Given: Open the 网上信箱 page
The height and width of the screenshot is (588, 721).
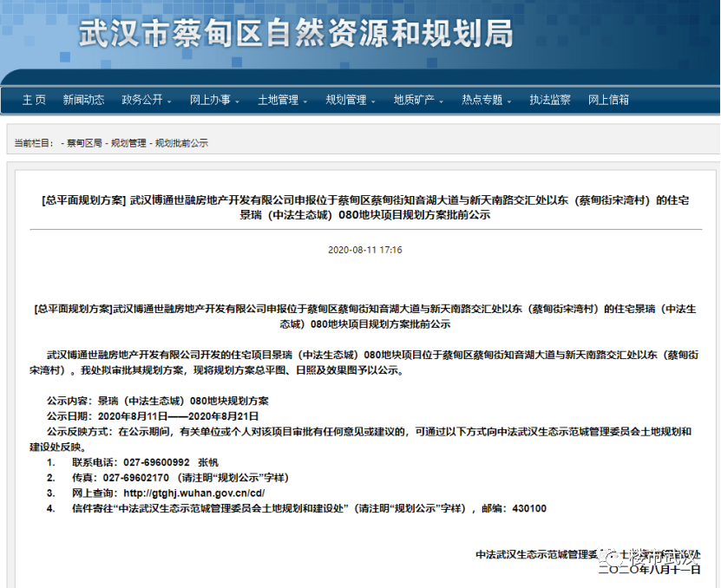Looking at the screenshot, I should coord(608,100).
